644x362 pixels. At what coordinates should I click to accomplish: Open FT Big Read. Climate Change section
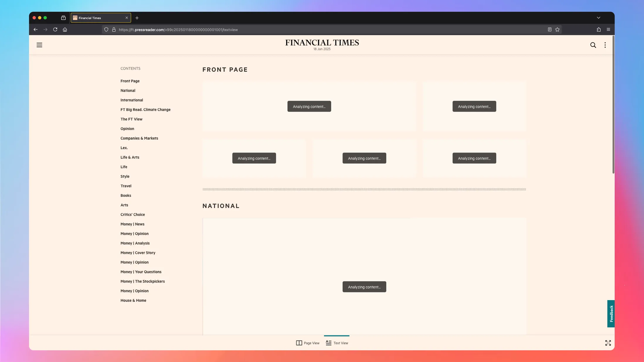[145, 110]
